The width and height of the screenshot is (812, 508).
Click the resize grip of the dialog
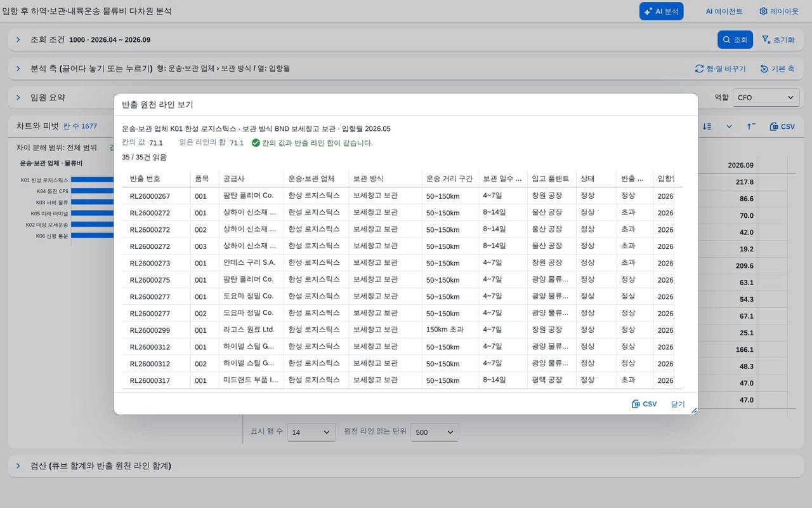[x=693, y=410]
